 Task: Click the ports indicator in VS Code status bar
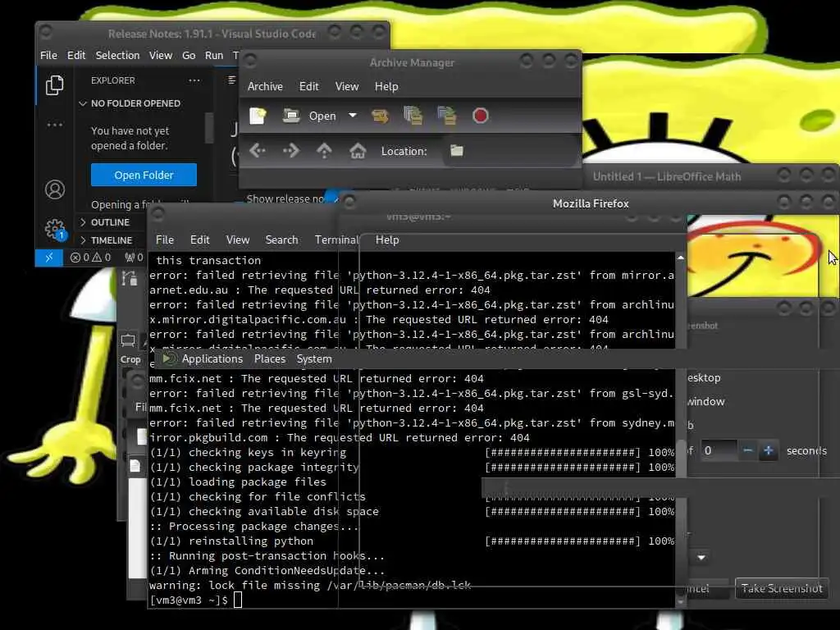134,258
